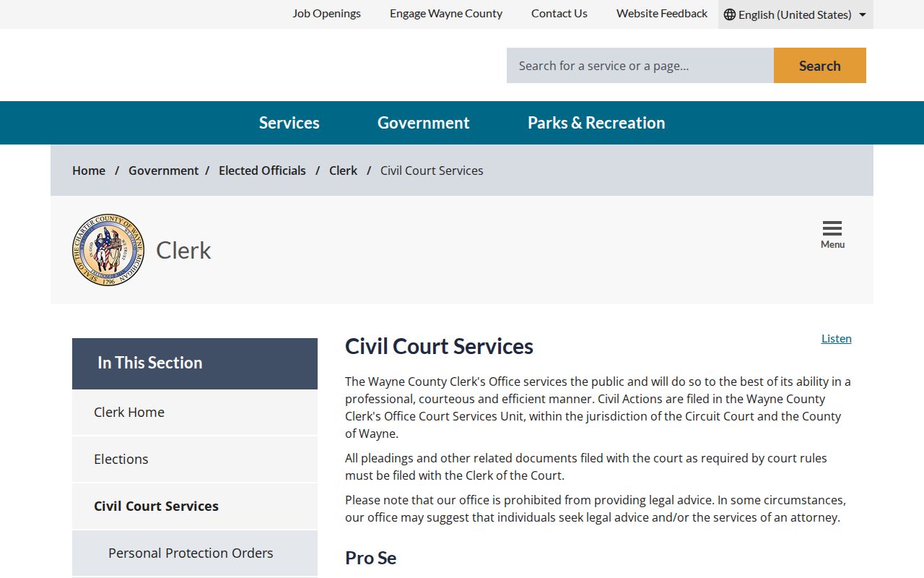Click Civil Court Services breadcrumb text

click(x=432, y=171)
